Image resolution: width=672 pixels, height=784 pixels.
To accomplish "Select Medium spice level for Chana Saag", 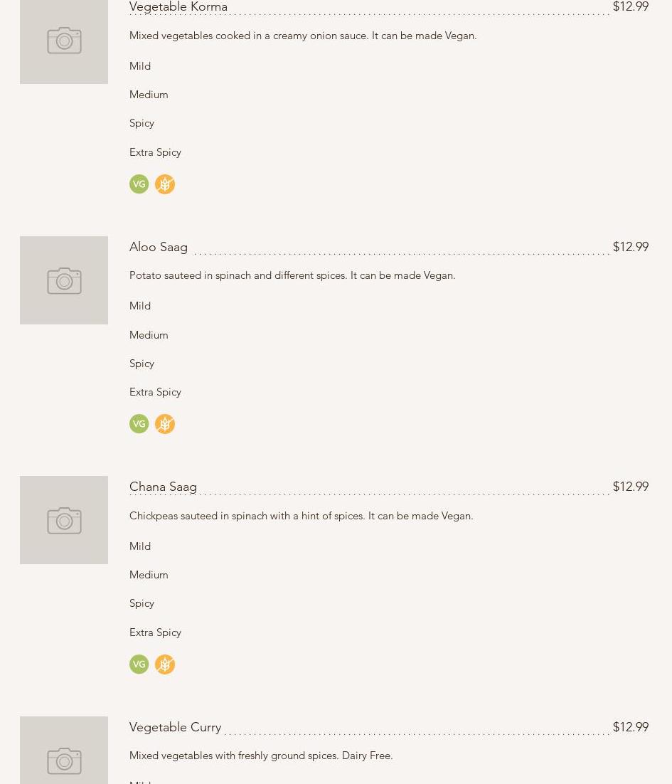I will [149, 575].
